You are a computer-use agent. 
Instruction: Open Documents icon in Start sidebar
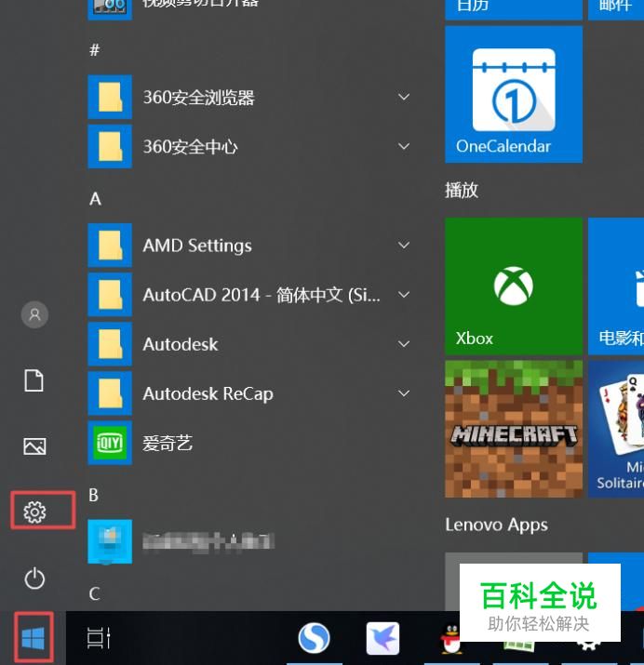click(34, 380)
